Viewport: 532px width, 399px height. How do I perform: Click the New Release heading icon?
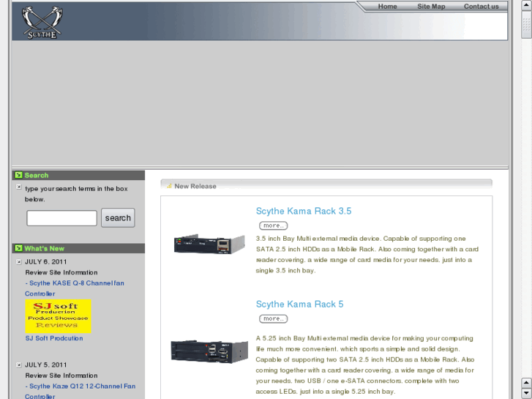pyautogui.click(x=169, y=186)
